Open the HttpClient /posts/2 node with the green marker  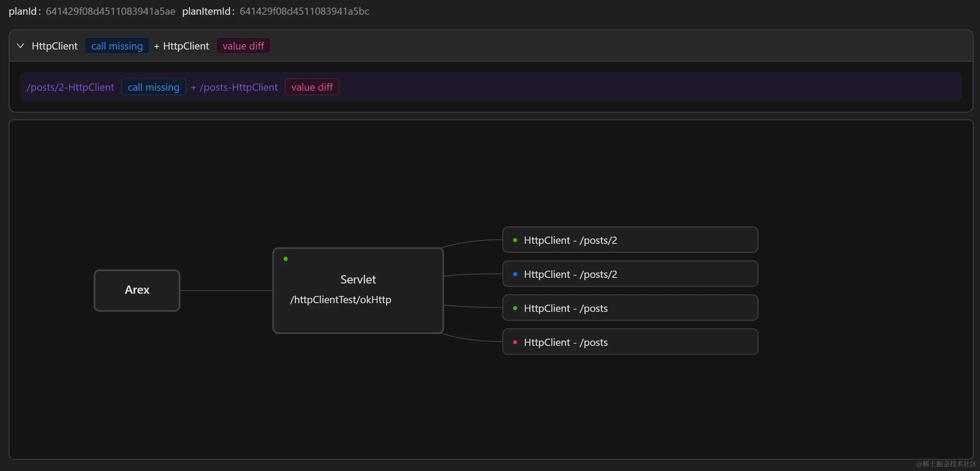(x=630, y=240)
